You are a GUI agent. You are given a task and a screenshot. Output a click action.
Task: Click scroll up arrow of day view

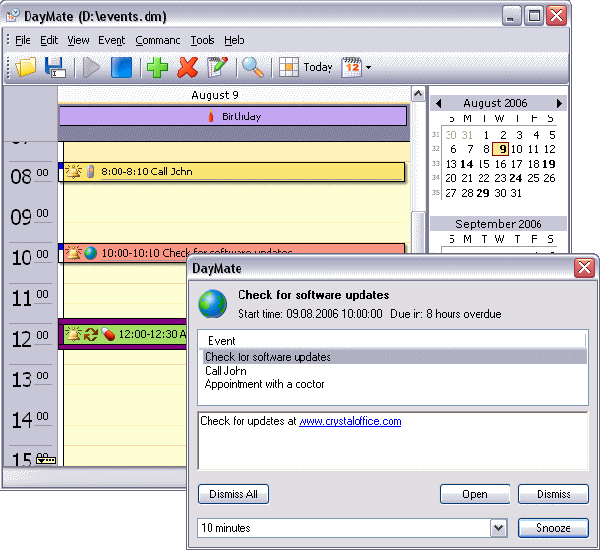tap(418, 94)
